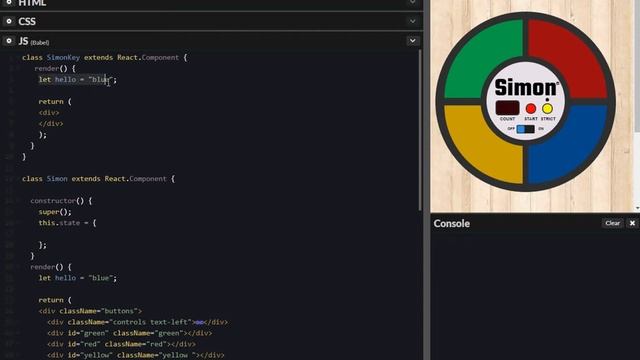Click the div id="yellow" line
Screen dimensions: 640x360
click(136, 355)
